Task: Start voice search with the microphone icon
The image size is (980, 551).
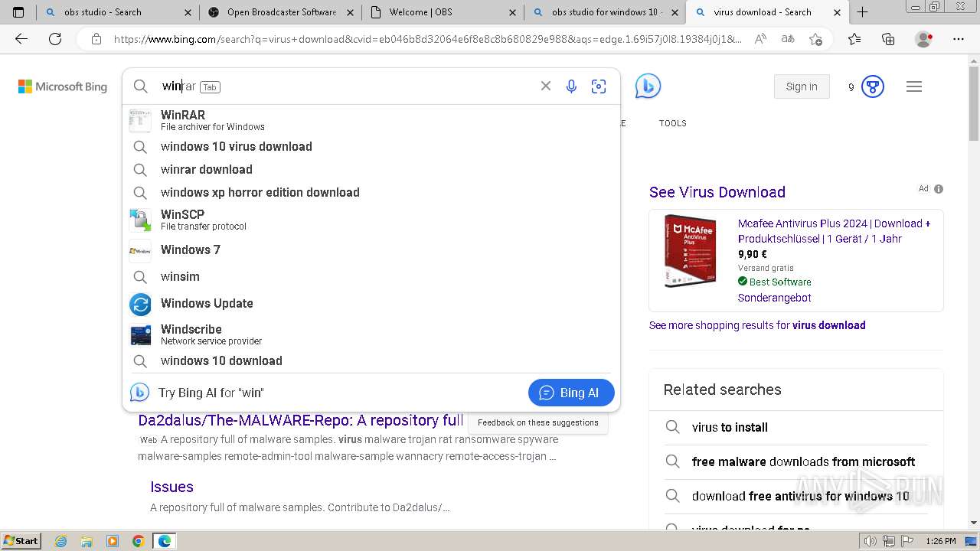Action: 571,86
